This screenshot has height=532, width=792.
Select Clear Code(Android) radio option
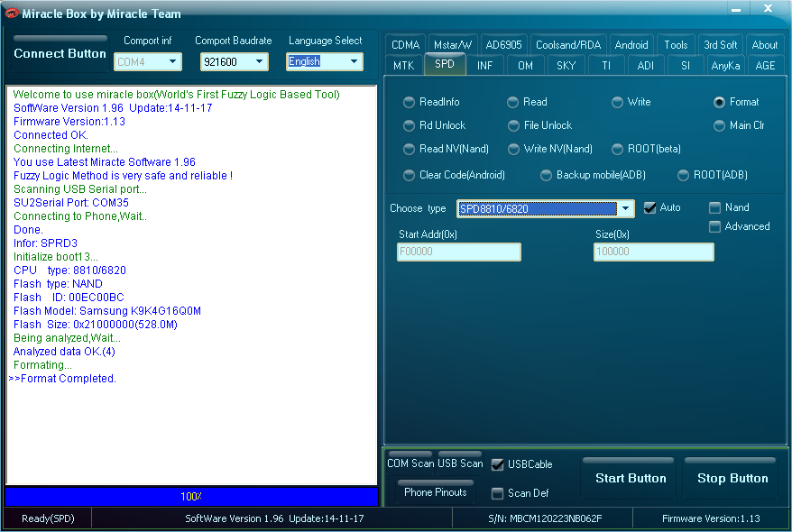pos(455,175)
